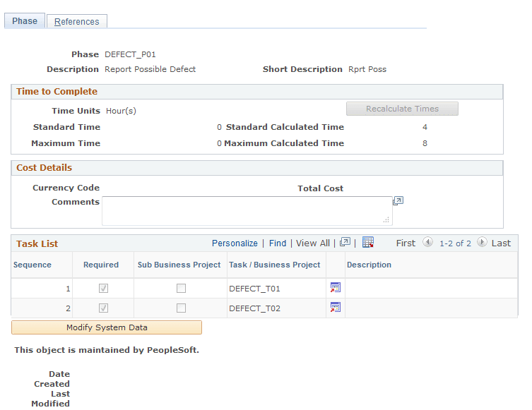Go to next rows using right arrow
The width and height of the screenshot is (532, 410).
[x=482, y=242]
